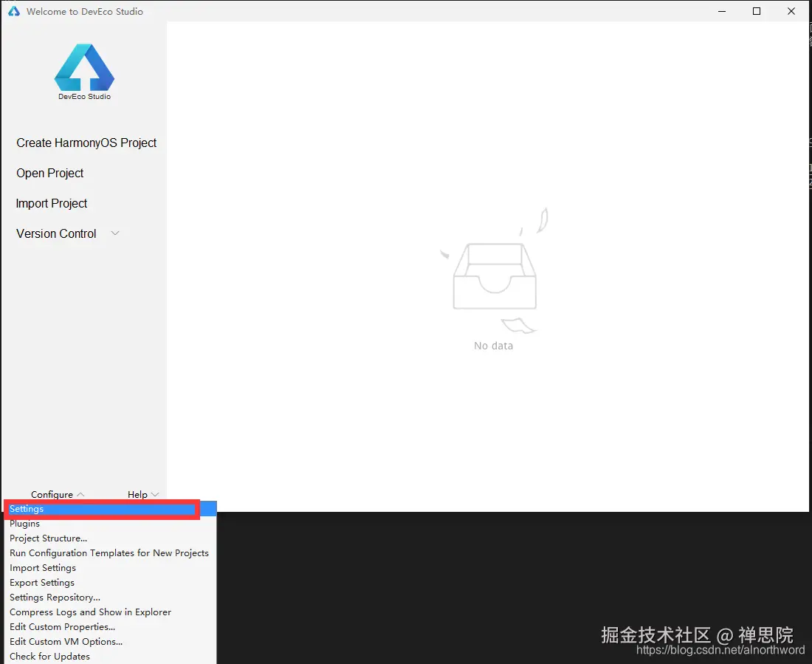Open Plugins from the Configure menu
This screenshot has height=664, width=812.
click(24, 523)
